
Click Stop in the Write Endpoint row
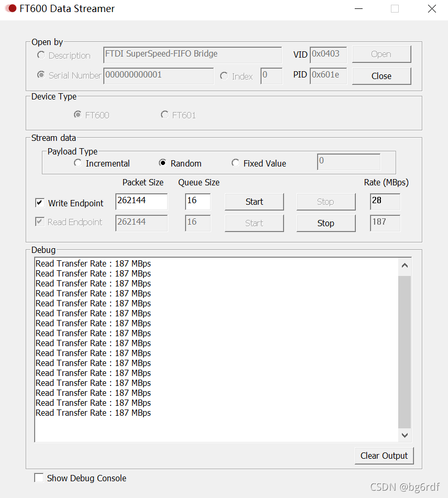[326, 202]
